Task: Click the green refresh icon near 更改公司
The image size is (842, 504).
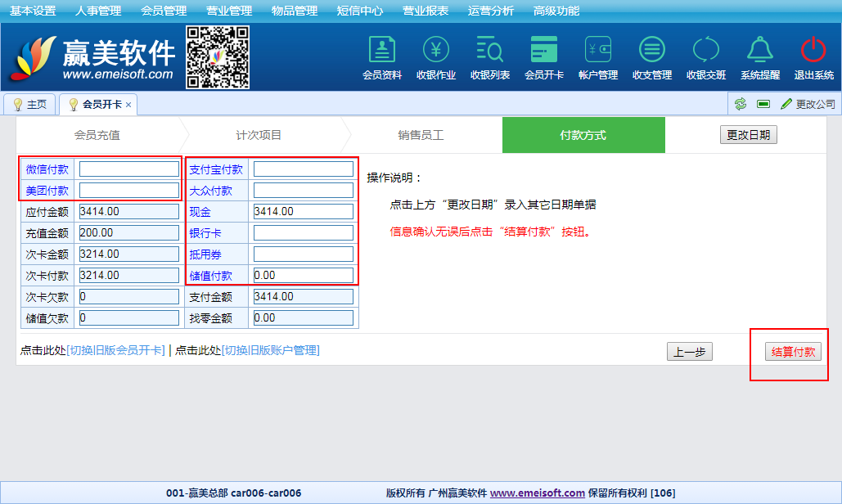Action: tap(741, 104)
